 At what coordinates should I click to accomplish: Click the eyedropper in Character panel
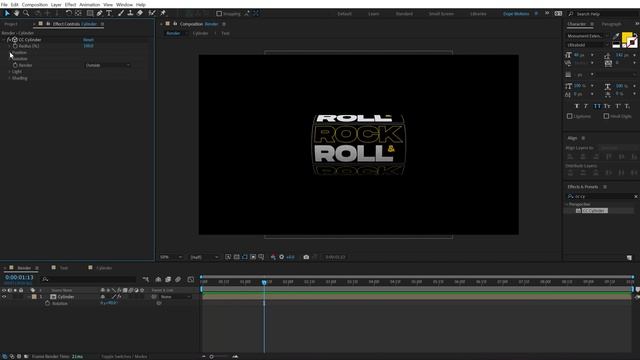click(x=616, y=36)
